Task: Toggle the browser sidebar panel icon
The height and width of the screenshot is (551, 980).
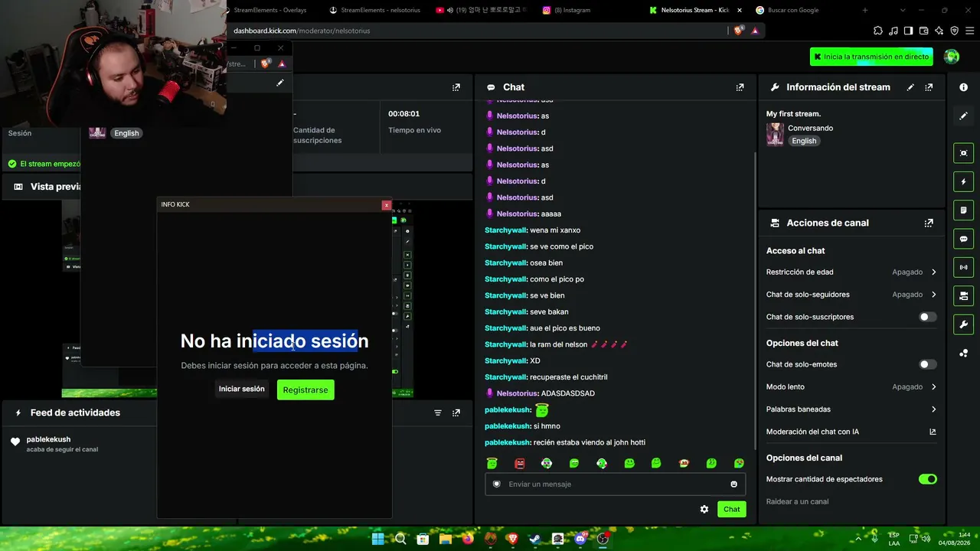Action: (x=908, y=31)
